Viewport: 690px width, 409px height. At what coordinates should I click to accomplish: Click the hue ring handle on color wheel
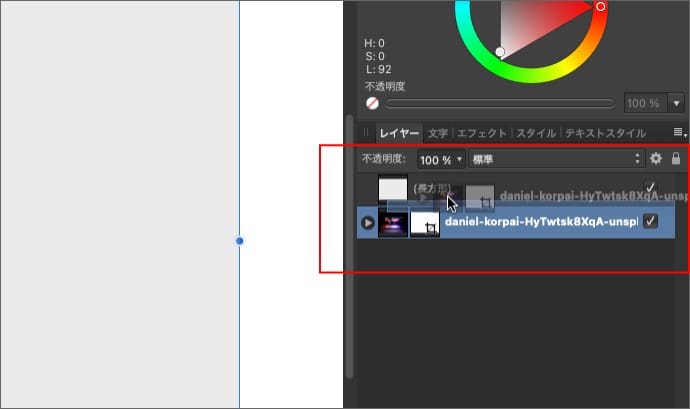click(x=600, y=7)
